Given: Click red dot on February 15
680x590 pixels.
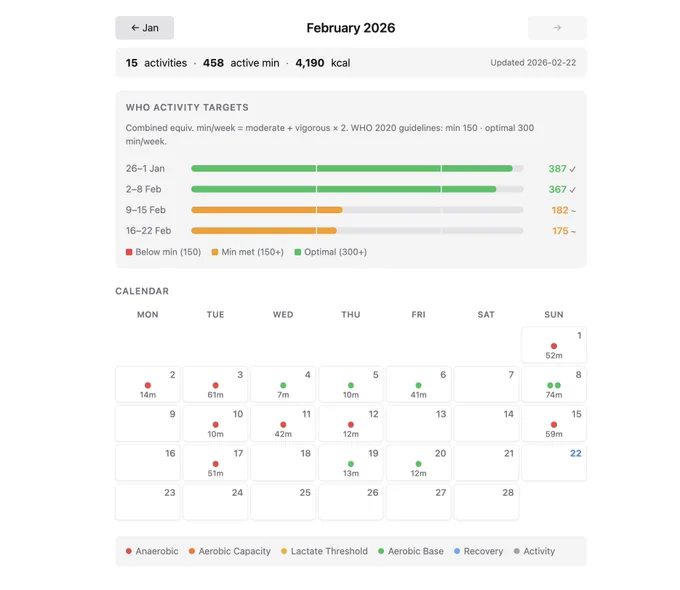Looking at the screenshot, I should point(554,425).
